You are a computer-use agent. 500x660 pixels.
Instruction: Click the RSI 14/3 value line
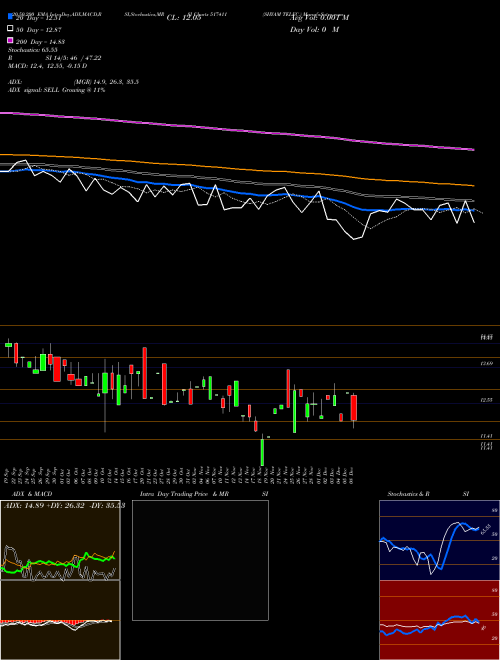pyautogui.click(x=54, y=58)
